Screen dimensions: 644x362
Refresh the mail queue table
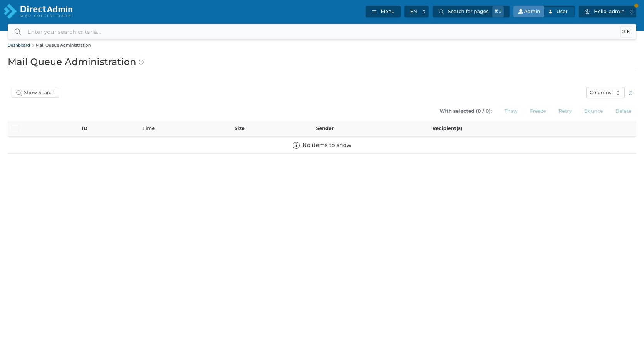[631, 93]
